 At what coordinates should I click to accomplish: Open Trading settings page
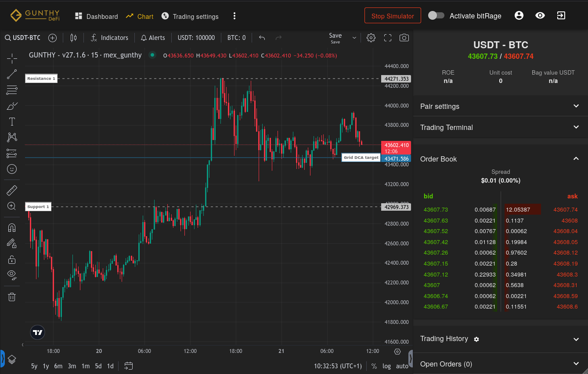(190, 16)
